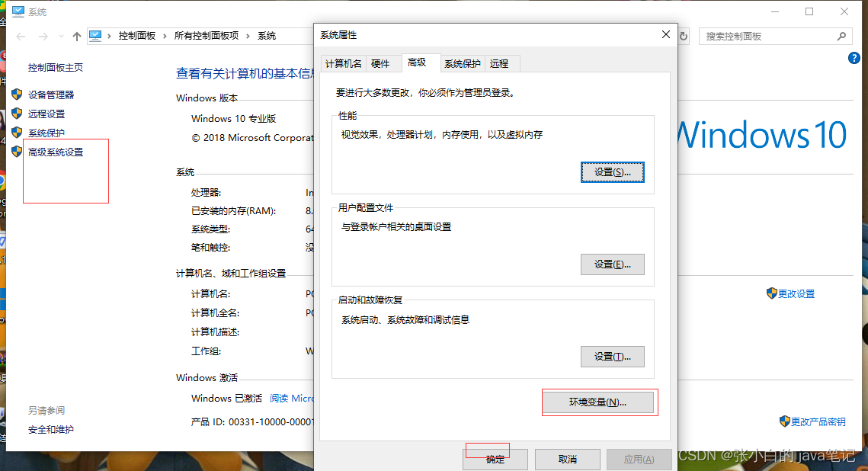Click 更改设置 link

click(796, 294)
